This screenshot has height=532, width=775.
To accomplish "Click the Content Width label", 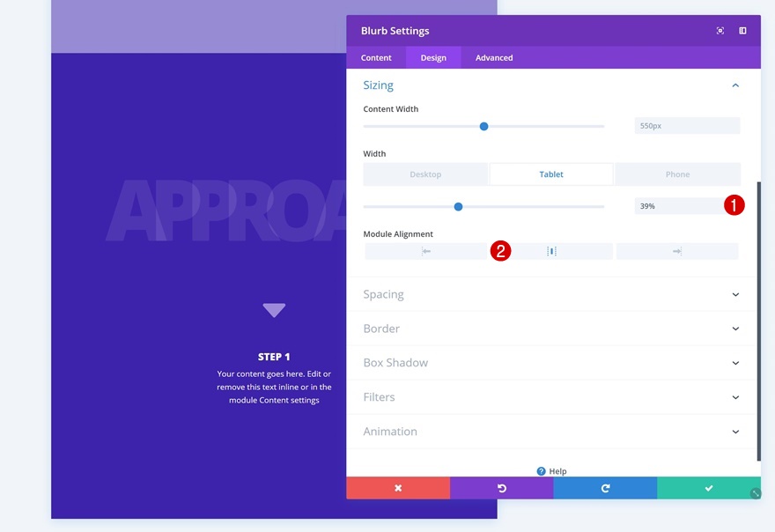I will pyautogui.click(x=390, y=109).
